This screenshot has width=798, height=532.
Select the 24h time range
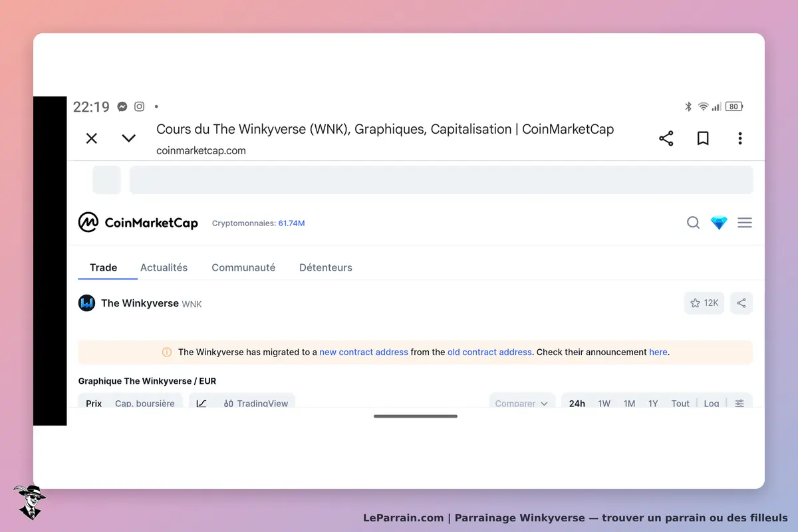[577, 403]
